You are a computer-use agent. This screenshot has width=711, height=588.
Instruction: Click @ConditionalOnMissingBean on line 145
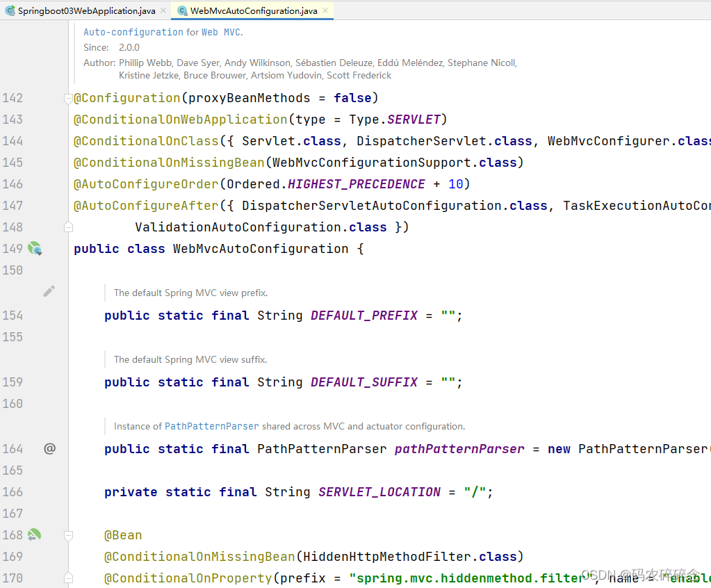click(x=169, y=163)
